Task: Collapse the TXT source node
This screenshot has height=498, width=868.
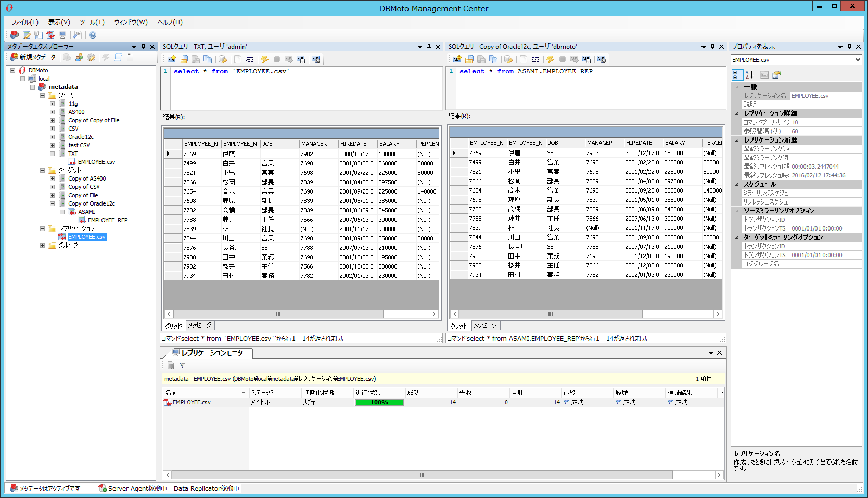Action: [52, 154]
